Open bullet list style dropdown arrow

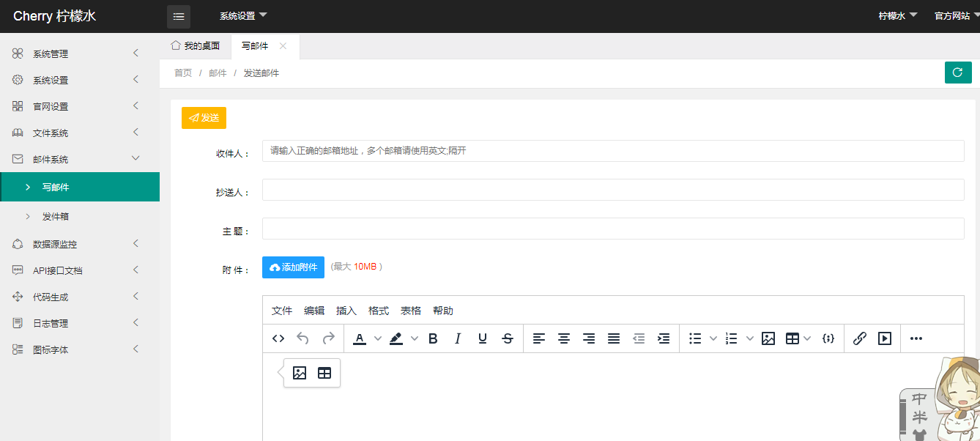[x=713, y=338]
